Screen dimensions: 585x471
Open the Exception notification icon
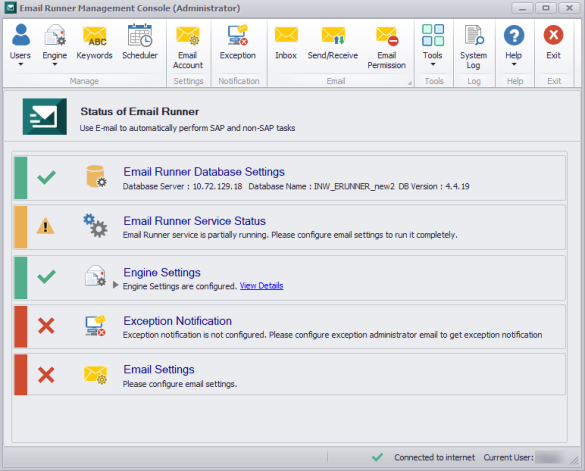238,35
